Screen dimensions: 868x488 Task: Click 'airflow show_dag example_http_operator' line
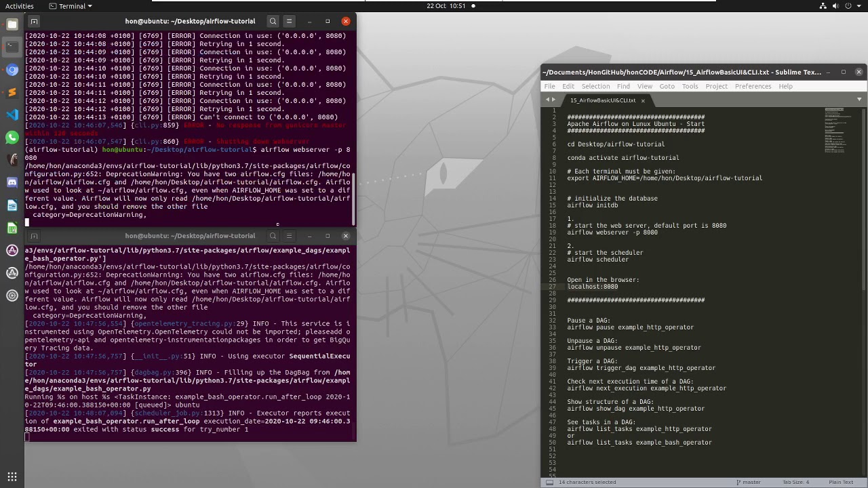[636, 409]
